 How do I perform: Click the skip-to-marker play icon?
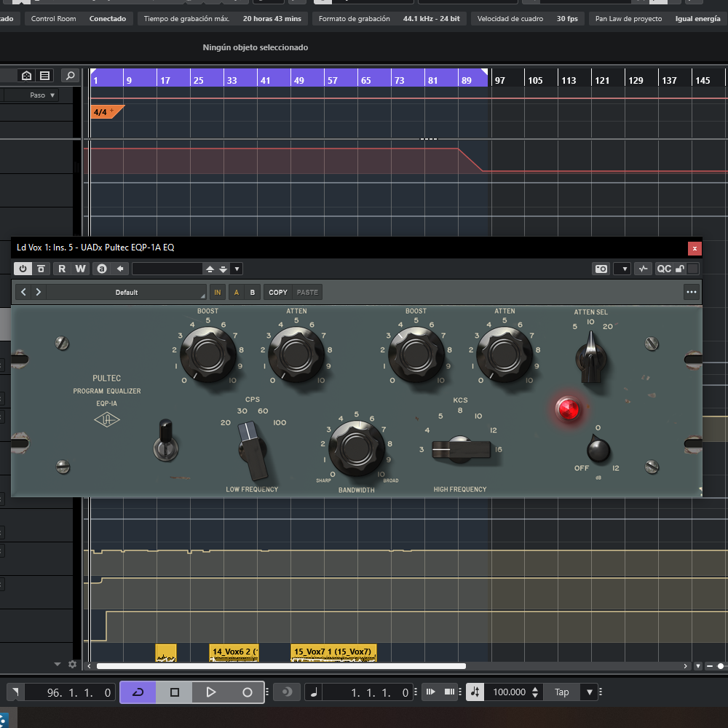[x=430, y=692]
